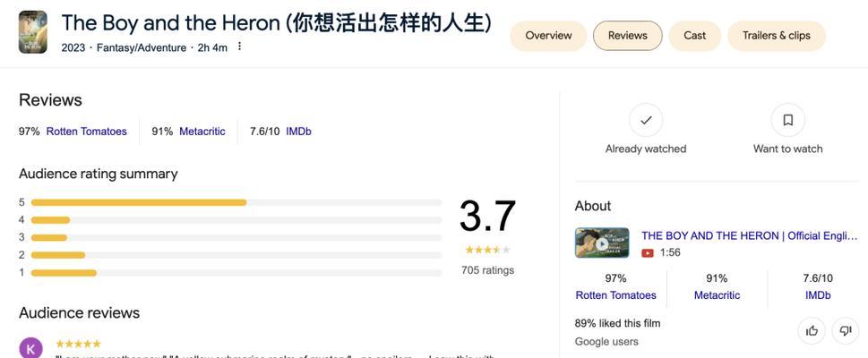The width and height of the screenshot is (868, 358).
Task: Play the official English trailer thumbnail
Action: pos(602,243)
